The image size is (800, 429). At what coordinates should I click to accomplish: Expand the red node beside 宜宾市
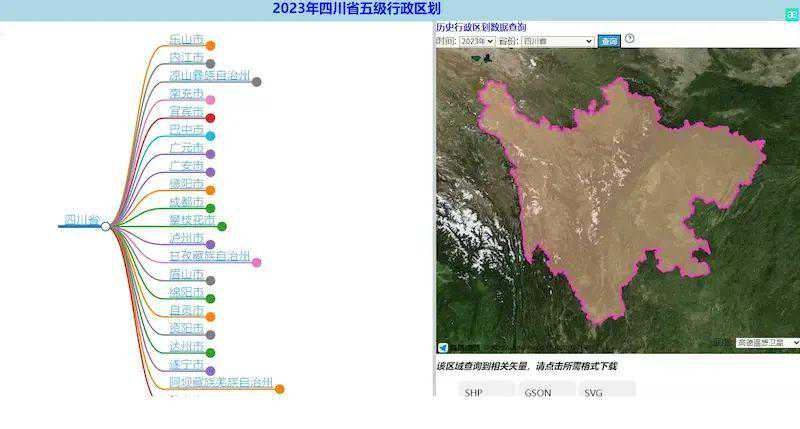(x=210, y=118)
